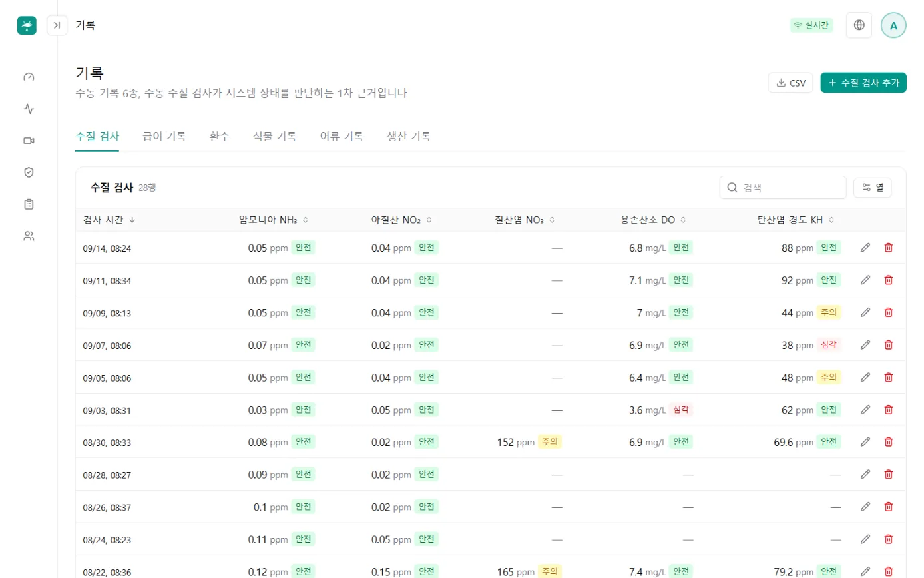The height and width of the screenshot is (578, 924).
Task: Delete the 08/24, 08:23 record
Action: pos(888,539)
